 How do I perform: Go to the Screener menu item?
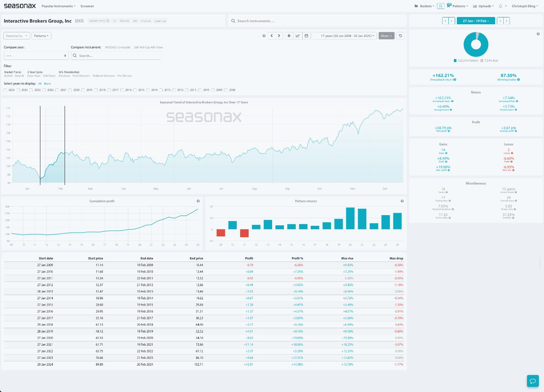(87, 6)
